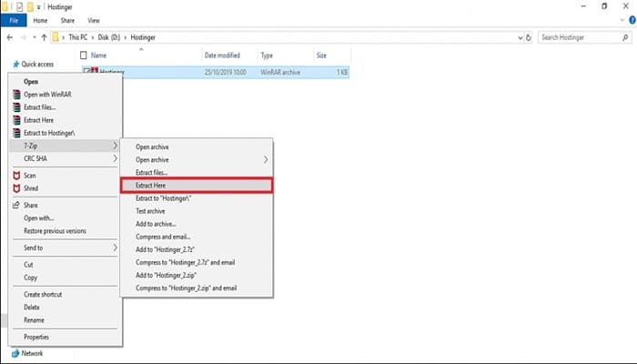The image size is (637, 364).
Task: Open the recent locations dropdown arrow
Action: [35, 37]
